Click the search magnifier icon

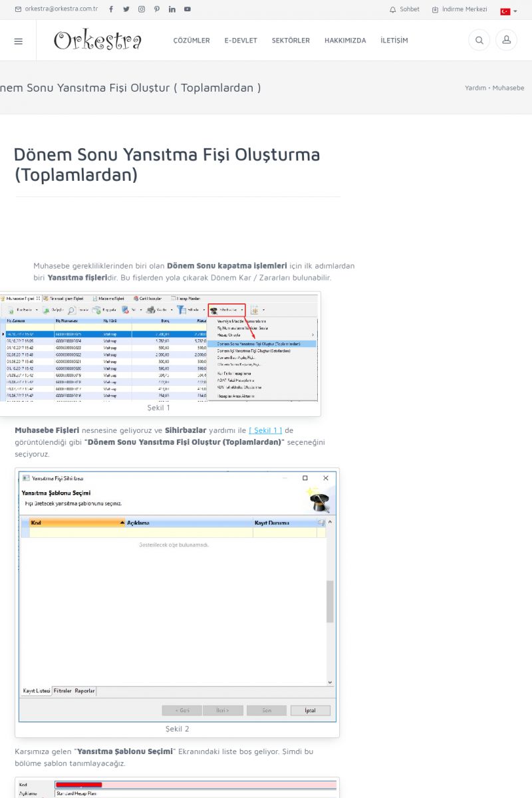point(479,41)
